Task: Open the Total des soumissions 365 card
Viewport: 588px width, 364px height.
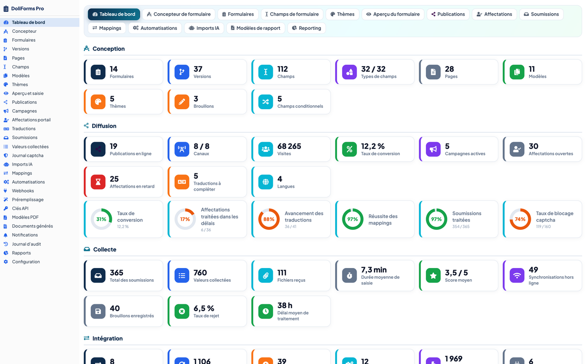Action: (x=123, y=276)
